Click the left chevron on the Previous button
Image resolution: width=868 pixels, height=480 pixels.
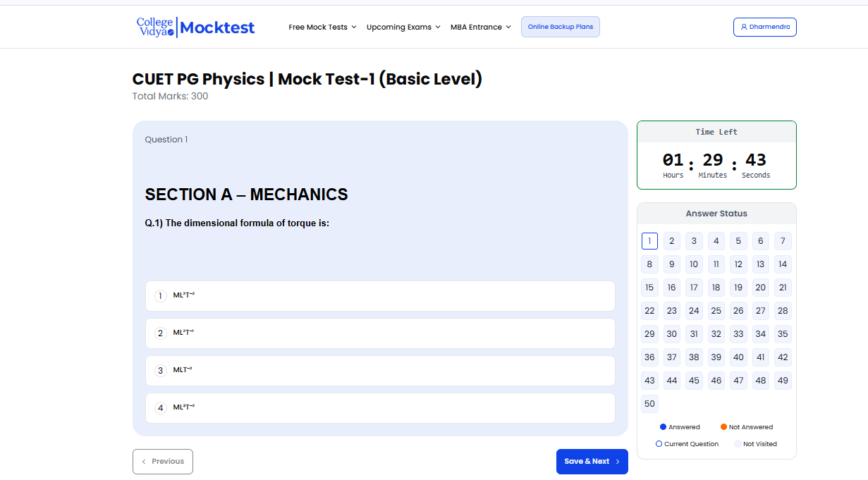pyautogui.click(x=144, y=462)
